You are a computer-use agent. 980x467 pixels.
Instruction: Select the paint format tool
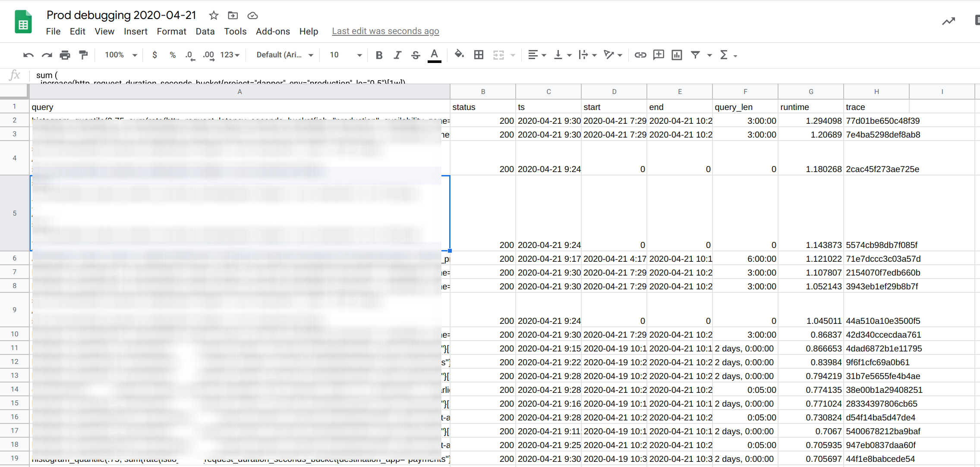(x=83, y=55)
